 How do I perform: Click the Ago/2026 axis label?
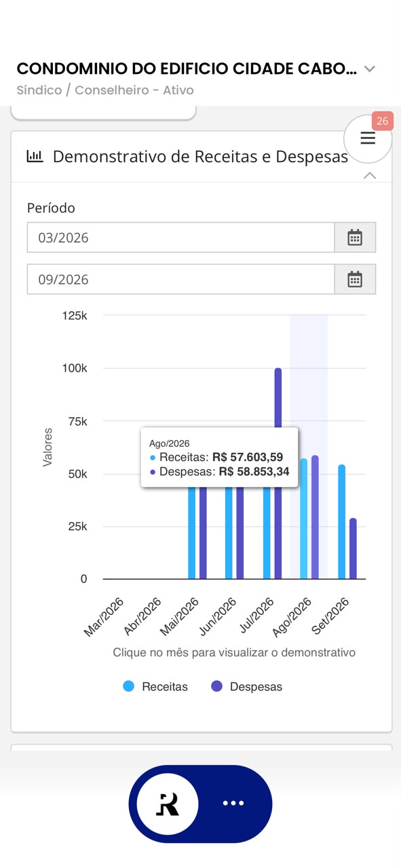click(292, 616)
